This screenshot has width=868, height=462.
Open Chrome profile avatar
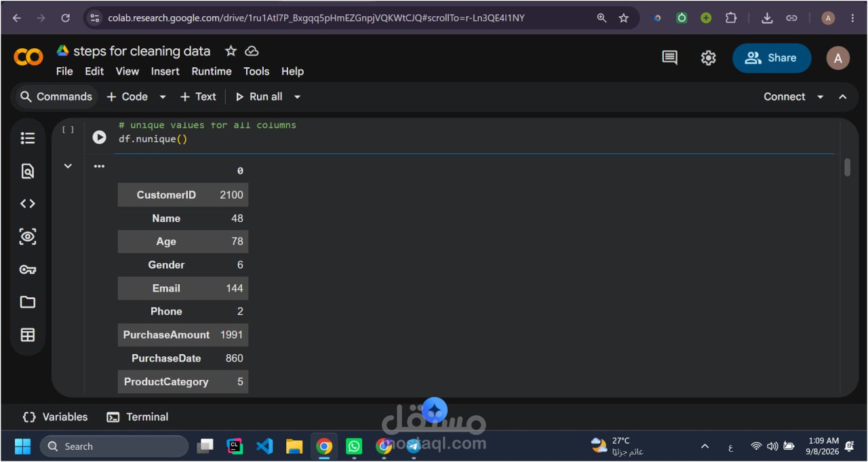point(828,18)
